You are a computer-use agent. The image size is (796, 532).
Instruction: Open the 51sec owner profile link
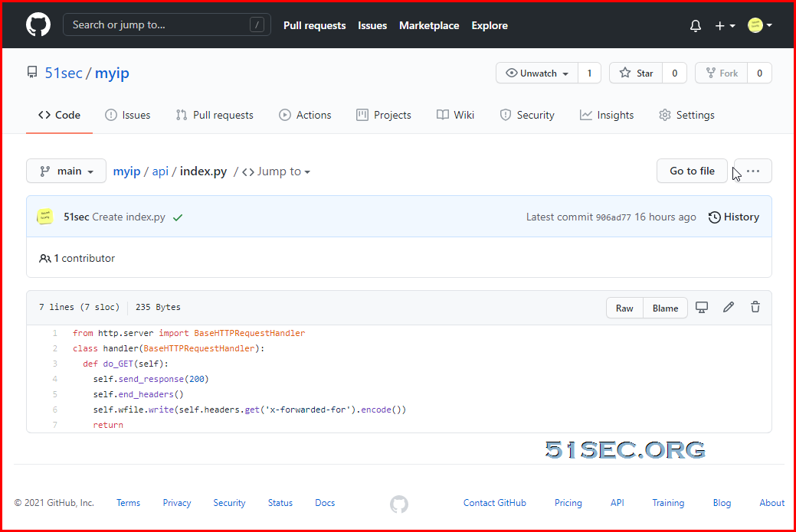point(64,73)
